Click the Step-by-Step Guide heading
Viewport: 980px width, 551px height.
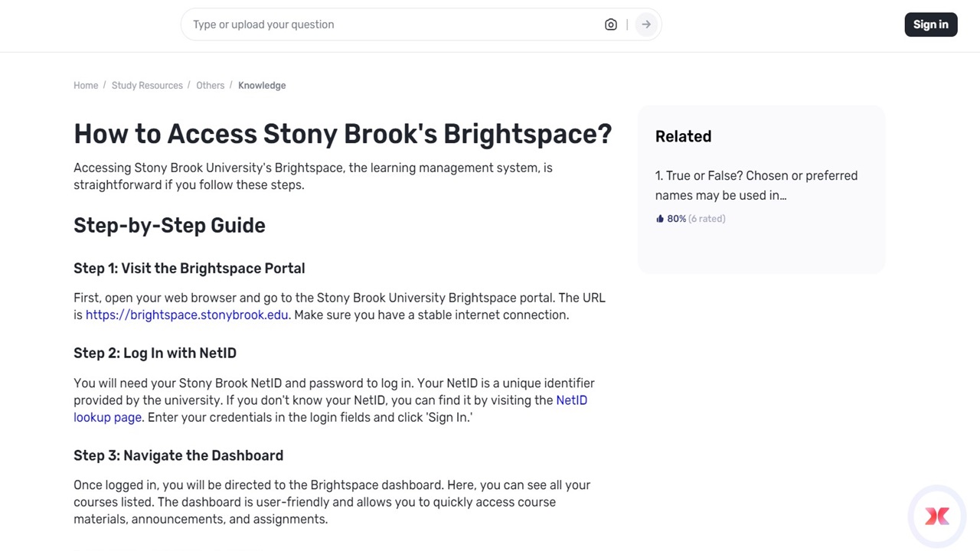click(x=169, y=226)
